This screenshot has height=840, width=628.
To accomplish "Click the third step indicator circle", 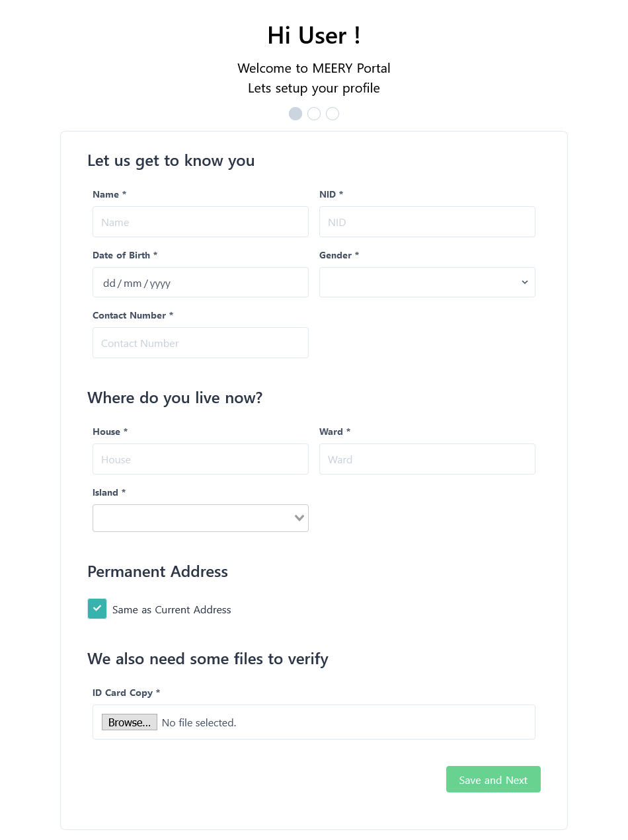I will 333,114.
